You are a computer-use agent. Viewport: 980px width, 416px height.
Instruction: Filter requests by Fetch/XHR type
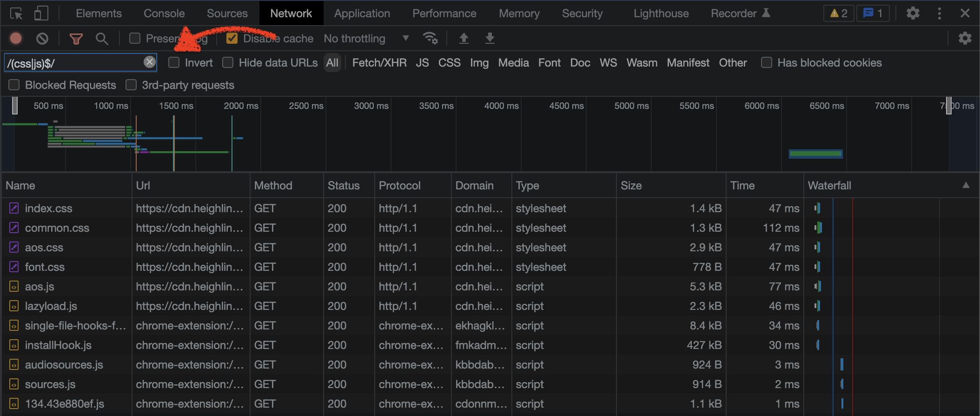coord(379,63)
